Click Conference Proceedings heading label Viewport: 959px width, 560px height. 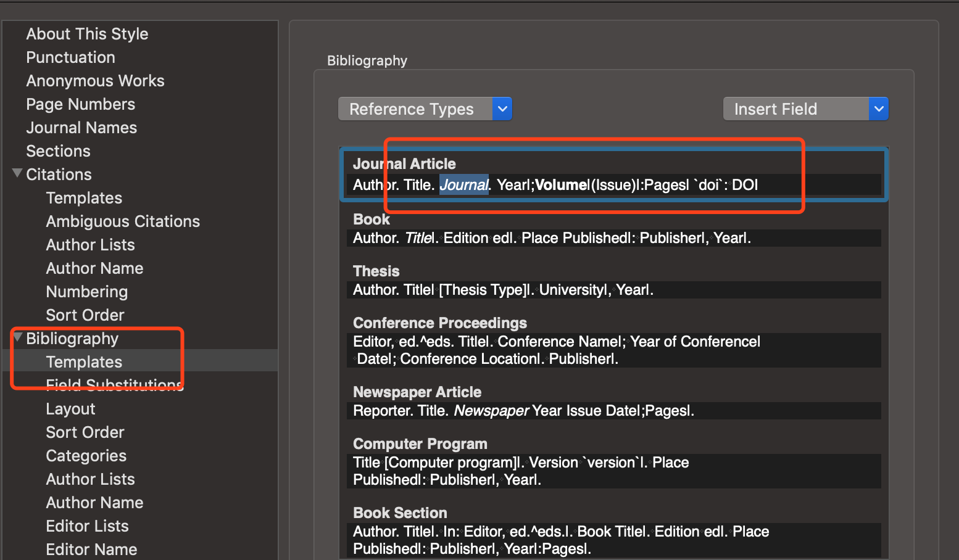[x=440, y=323]
